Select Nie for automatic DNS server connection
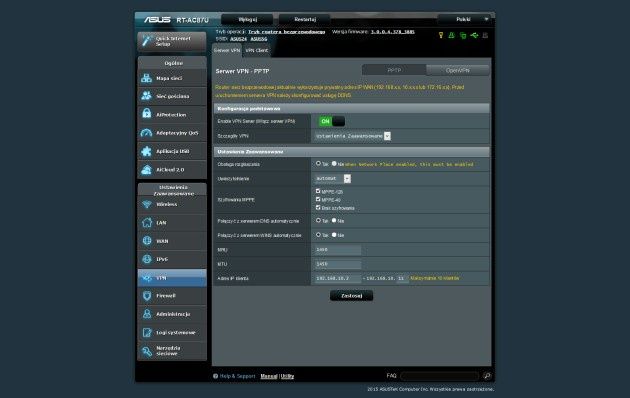630x398 pixels. [x=334, y=220]
